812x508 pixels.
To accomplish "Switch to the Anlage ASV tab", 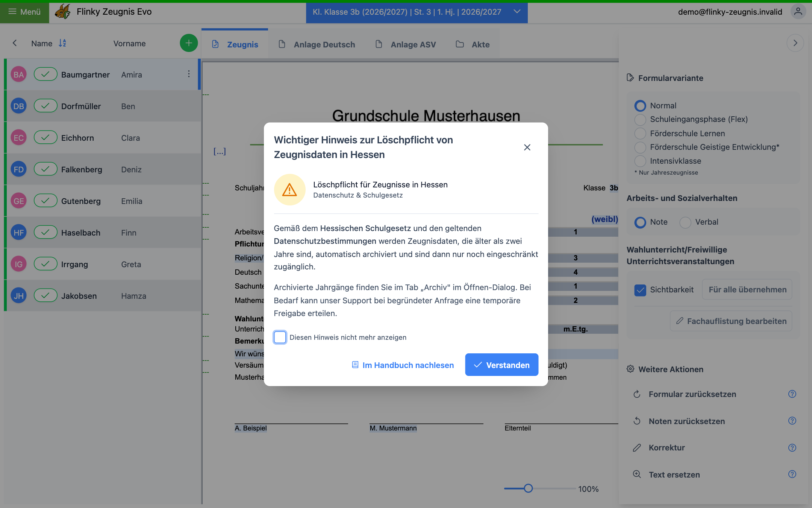I will 406,44.
